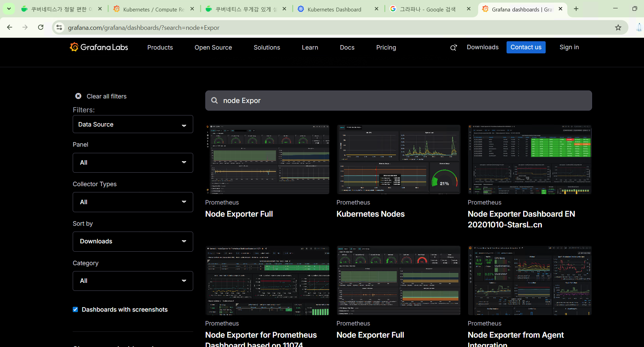Open the Products menu
Screen dimensions: 644x347
[160, 47]
